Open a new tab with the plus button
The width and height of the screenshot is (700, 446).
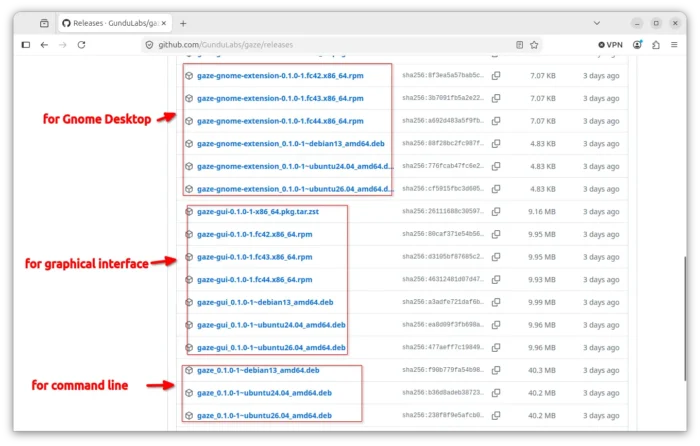(x=183, y=23)
